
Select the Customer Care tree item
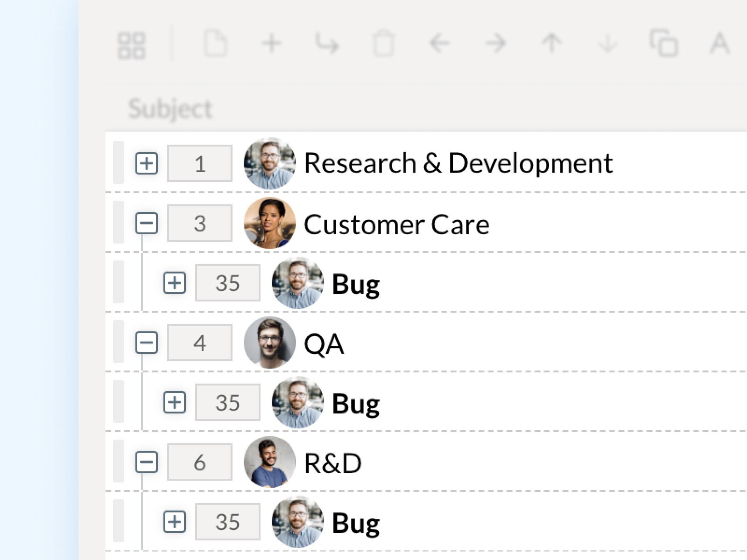396,224
